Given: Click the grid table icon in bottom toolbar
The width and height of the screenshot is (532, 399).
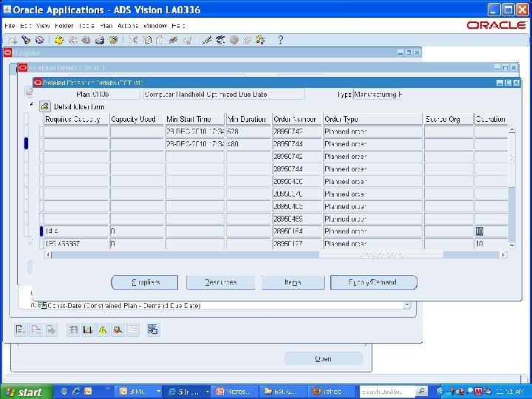Looking at the screenshot, I should (x=73, y=330).
